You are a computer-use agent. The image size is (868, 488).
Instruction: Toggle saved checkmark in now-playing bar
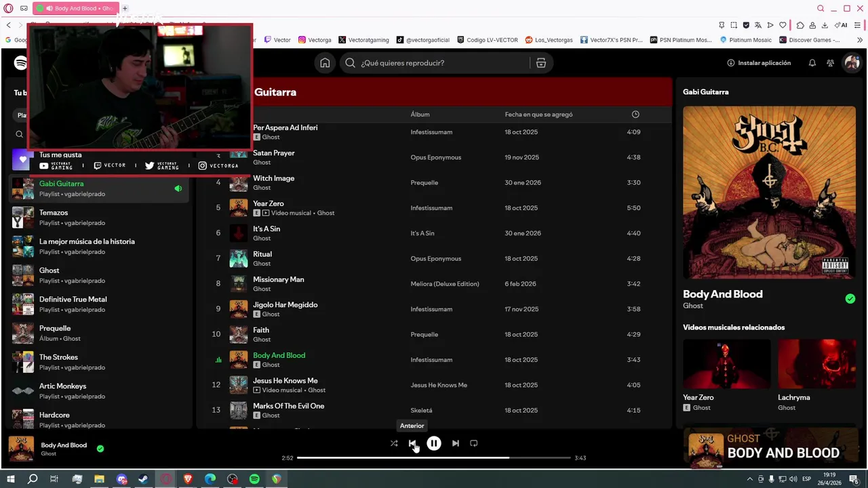(100, 449)
